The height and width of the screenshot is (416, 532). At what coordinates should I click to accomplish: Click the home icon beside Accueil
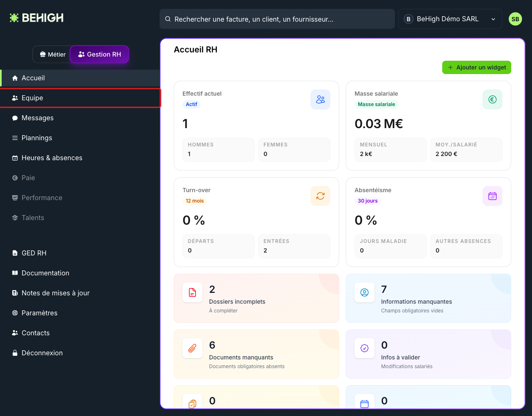[15, 78]
